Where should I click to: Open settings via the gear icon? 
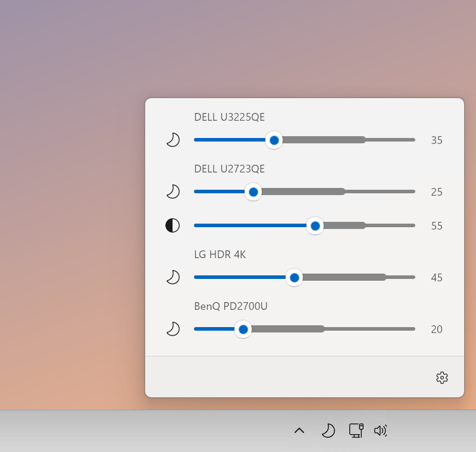click(442, 378)
